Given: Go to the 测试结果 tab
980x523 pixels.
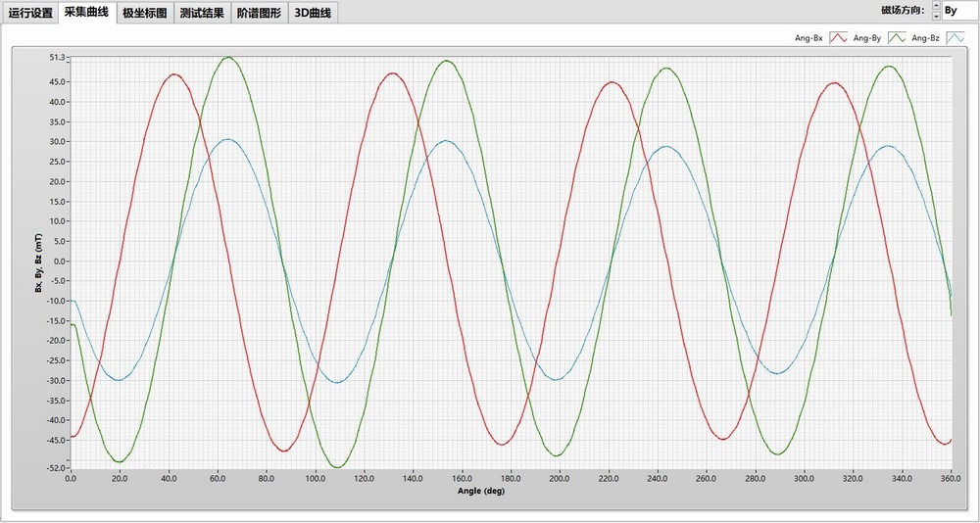Looking at the screenshot, I should (x=202, y=14).
